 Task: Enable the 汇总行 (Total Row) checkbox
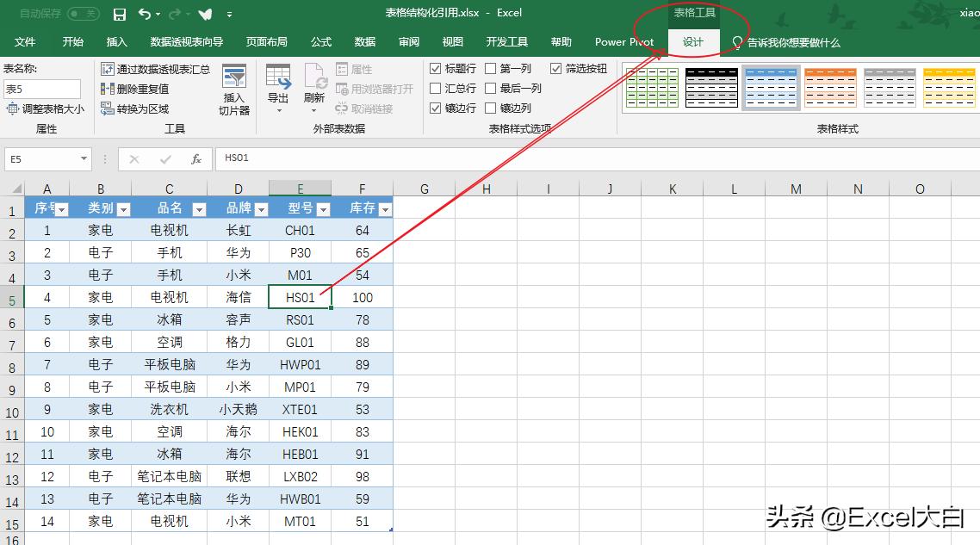point(436,88)
